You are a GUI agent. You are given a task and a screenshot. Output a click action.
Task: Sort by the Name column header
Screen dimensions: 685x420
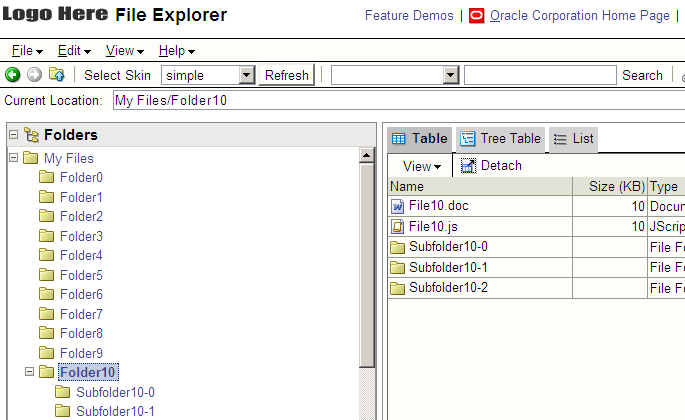coord(480,187)
